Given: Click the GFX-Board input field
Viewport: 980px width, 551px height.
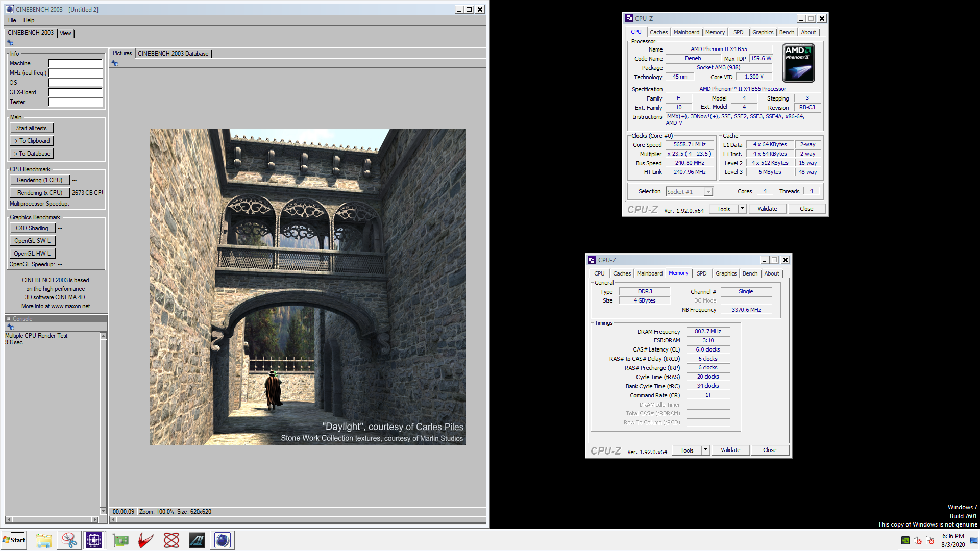Looking at the screenshot, I should pyautogui.click(x=76, y=92).
